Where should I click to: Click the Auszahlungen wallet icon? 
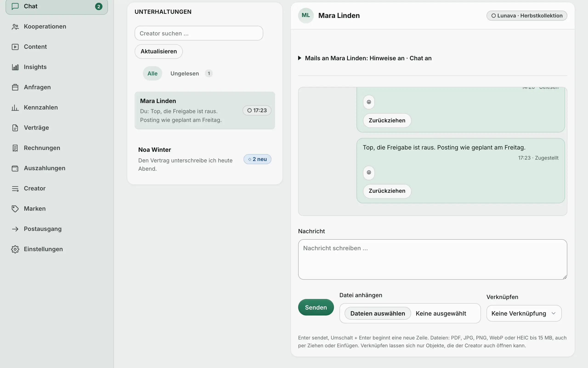(15, 168)
